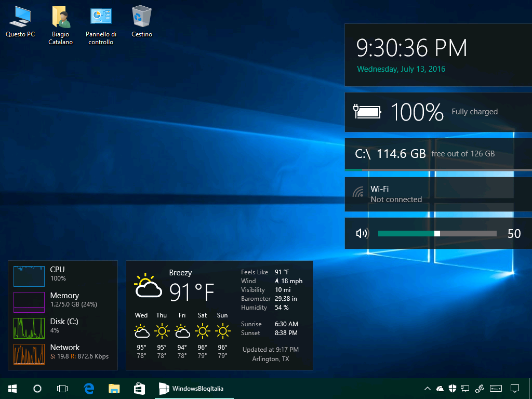
Task: Launch Microsoft Edge from the taskbar
Action: [x=89, y=389]
